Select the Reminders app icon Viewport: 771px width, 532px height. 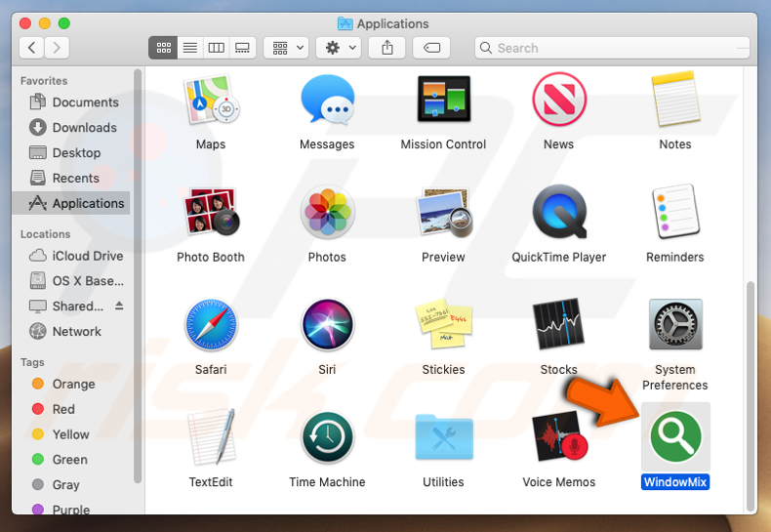[x=675, y=212]
